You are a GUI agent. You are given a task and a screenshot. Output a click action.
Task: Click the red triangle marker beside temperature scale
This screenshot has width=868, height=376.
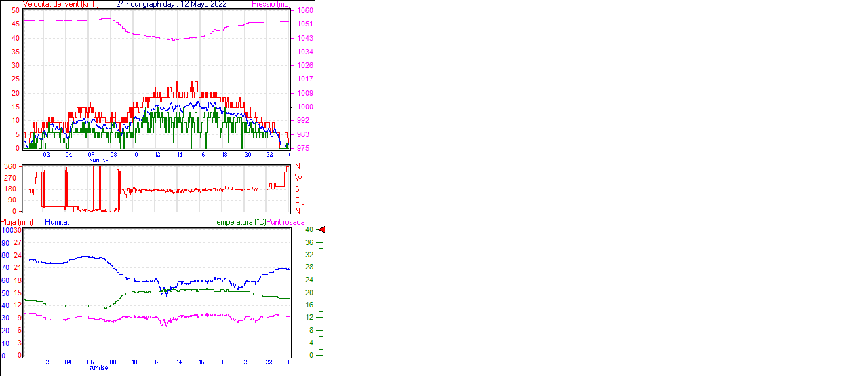click(322, 230)
